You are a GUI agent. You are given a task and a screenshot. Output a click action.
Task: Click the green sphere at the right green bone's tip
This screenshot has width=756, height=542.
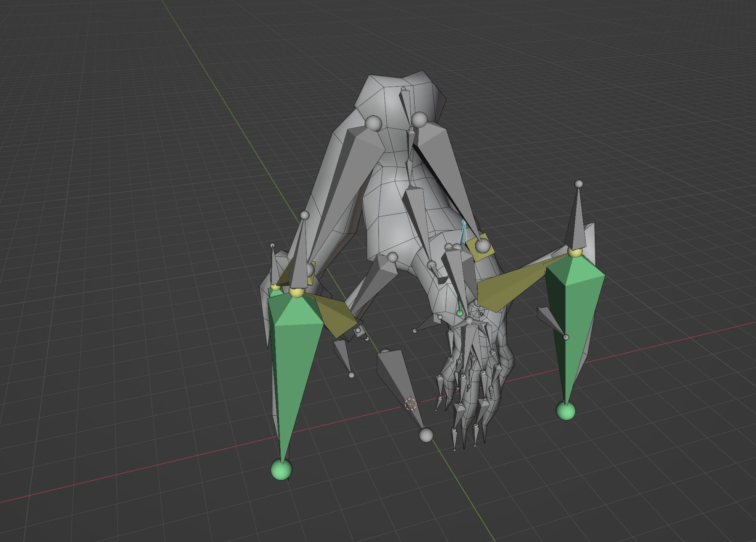[565, 411]
